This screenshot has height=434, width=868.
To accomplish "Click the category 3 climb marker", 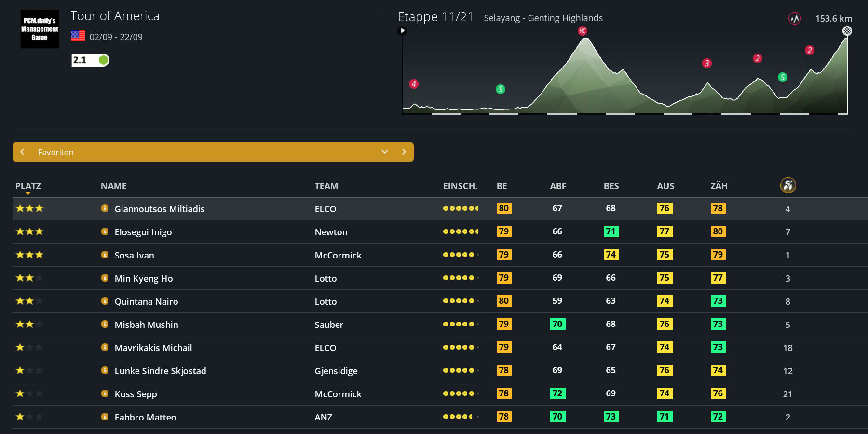I will click(706, 63).
